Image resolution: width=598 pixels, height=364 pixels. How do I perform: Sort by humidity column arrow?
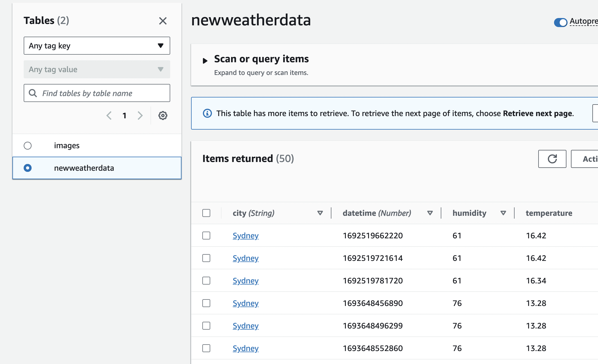503,213
